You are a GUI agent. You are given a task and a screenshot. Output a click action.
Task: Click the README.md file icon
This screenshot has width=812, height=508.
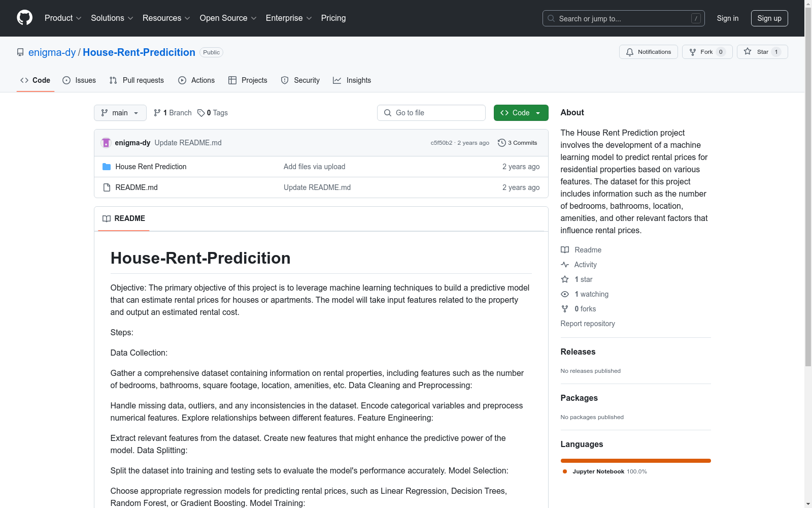point(107,187)
